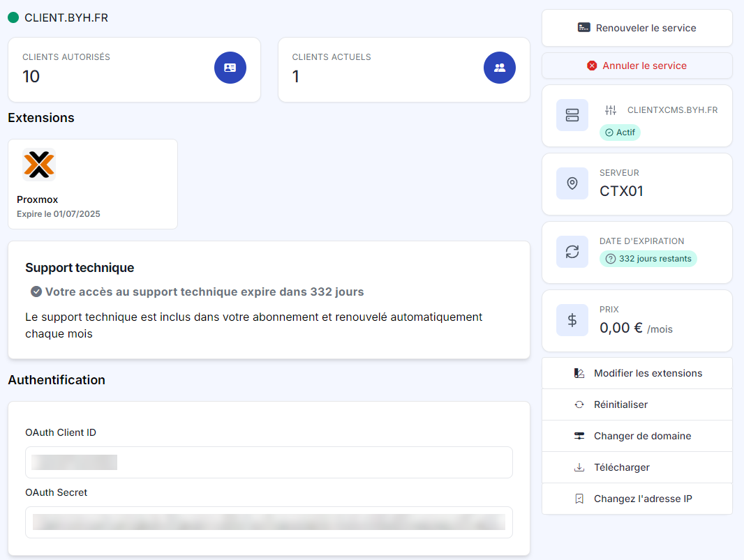Click the location pin icon beside SERVEUR
This screenshot has height=560, width=744.
tap(572, 183)
